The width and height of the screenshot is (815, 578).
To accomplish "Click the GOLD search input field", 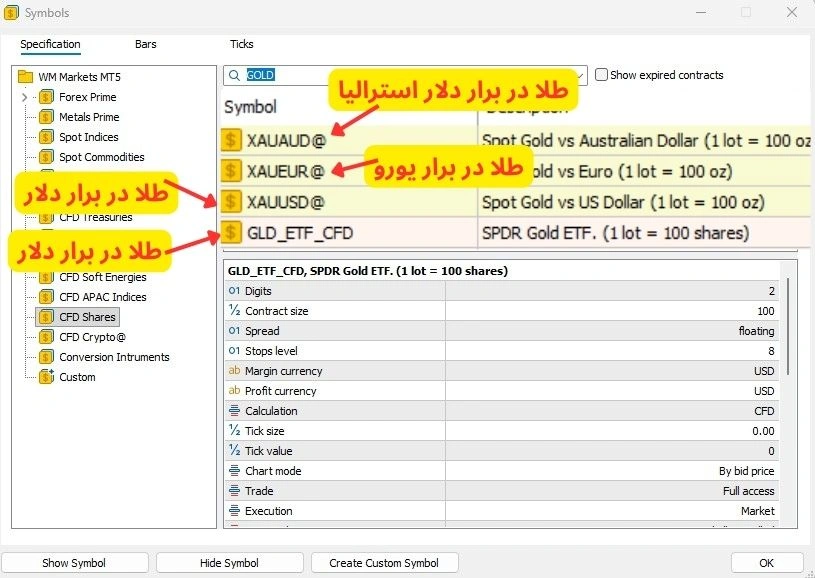I will tap(405, 75).
